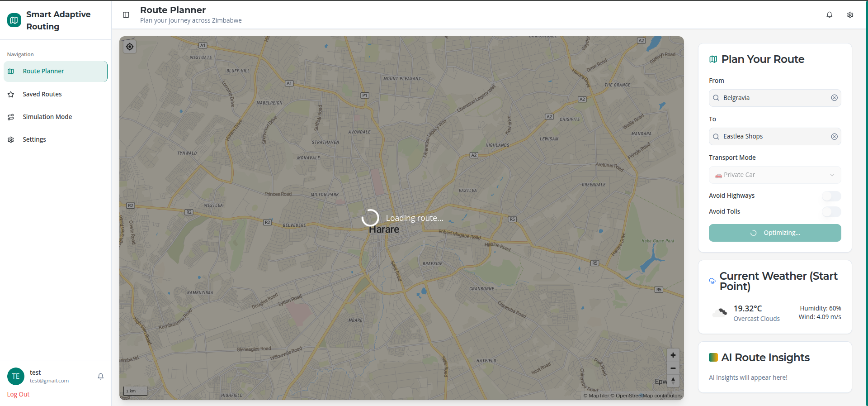Viewport: 868px width, 406px height.
Task: Click the Wind: 4.09 m/s text
Action: [x=820, y=317]
